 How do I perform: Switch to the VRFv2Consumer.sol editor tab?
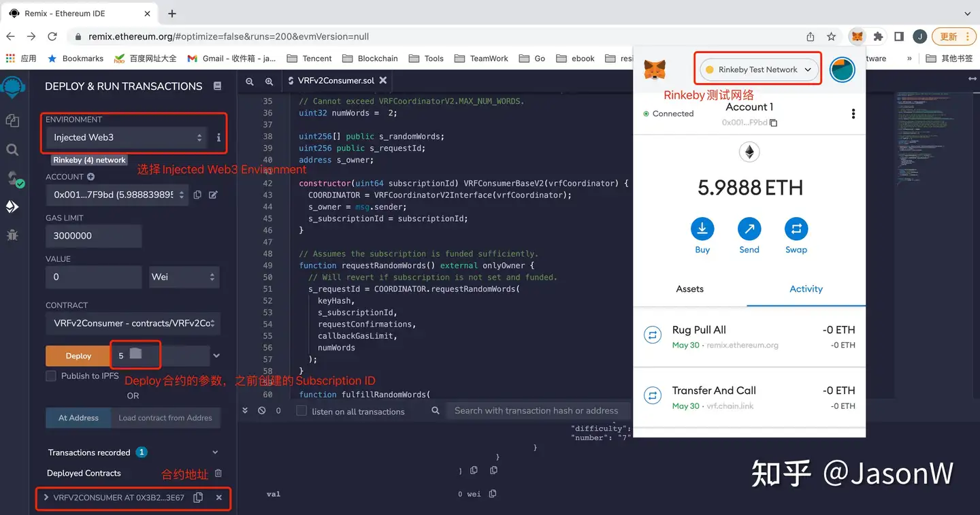336,80
